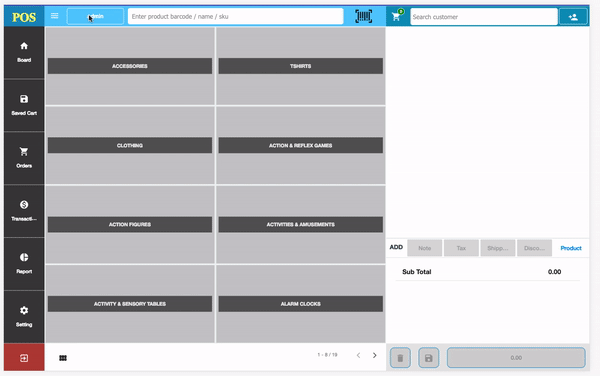Toggle the hamburger menu icon
600x376 pixels.
click(55, 16)
